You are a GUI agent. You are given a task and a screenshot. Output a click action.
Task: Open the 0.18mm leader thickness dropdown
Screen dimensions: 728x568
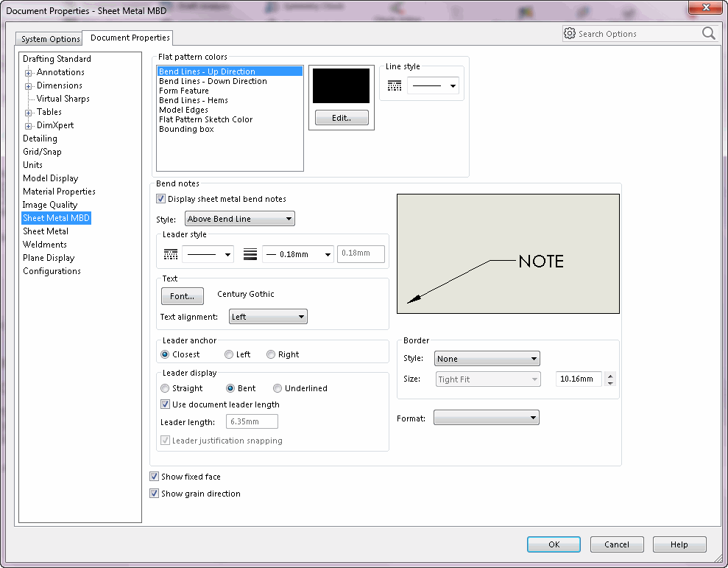pyautogui.click(x=298, y=254)
